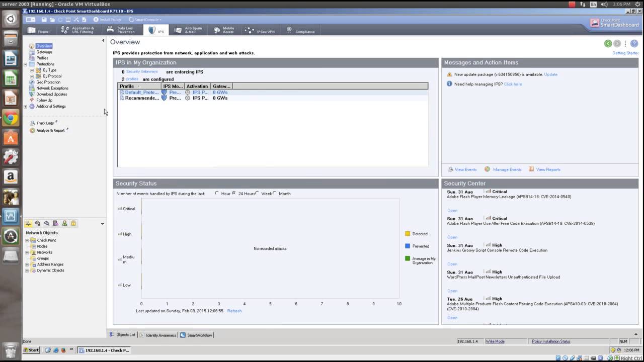644x362 pixels.
Task: Click the Security Gateways link
Action: (142, 72)
